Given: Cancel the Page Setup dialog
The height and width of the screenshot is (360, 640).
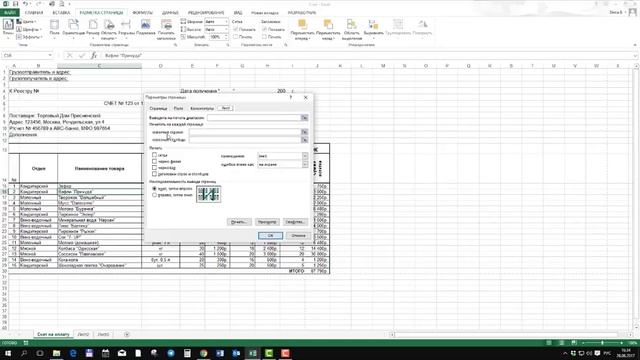Looking at the screenshot, I should click(298, 236).
